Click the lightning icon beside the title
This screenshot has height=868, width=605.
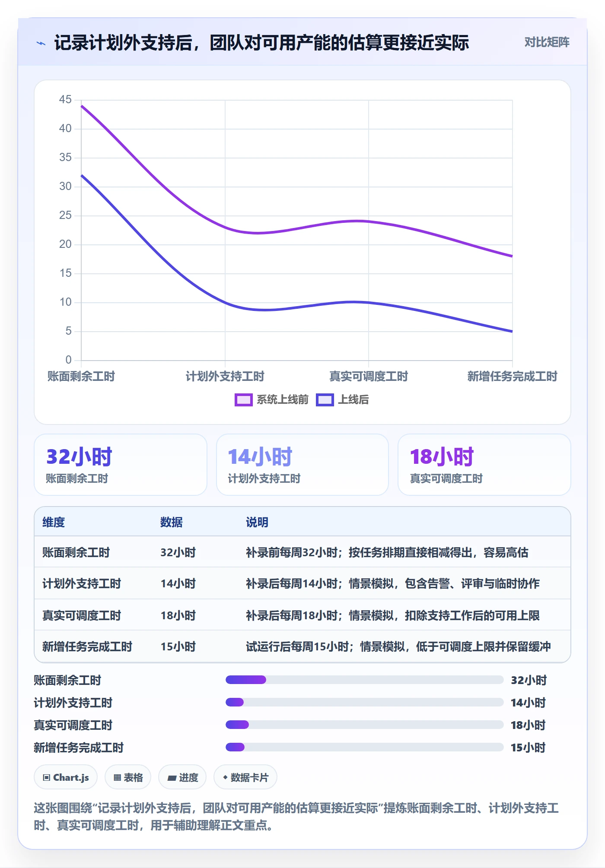[x=41, y=43]
